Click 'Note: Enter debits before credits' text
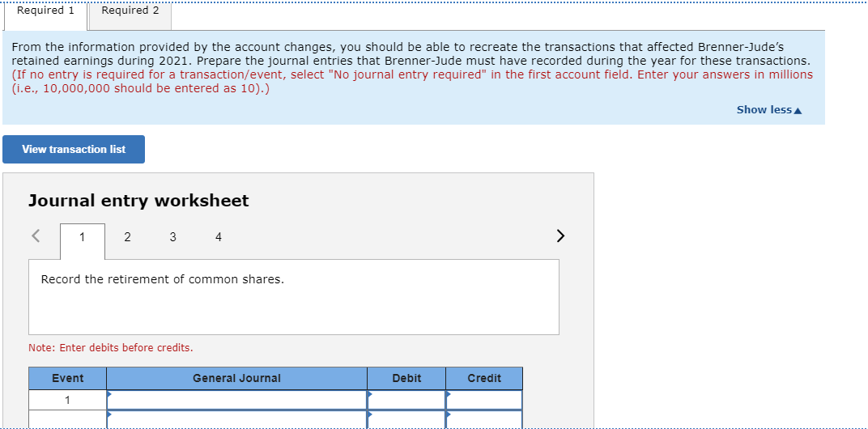Screen dimensions: 868x429 click(111, 348)
